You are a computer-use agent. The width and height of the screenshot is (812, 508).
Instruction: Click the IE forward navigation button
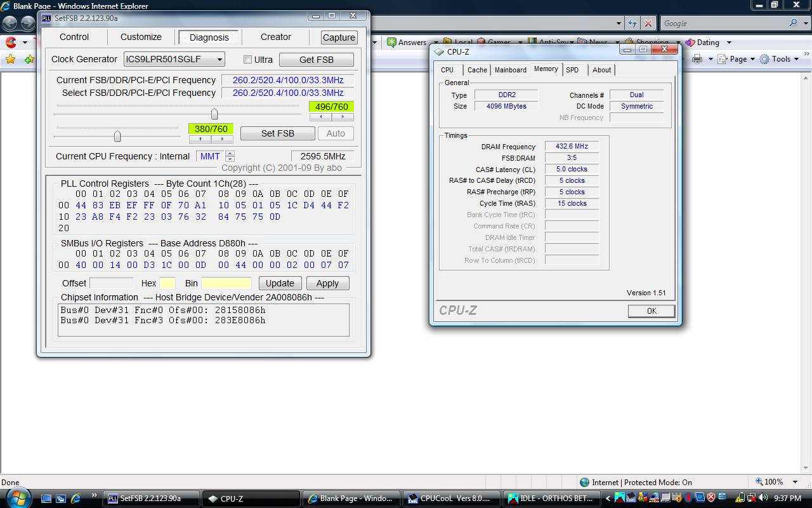pyautogui.click(x=28, y=23)
